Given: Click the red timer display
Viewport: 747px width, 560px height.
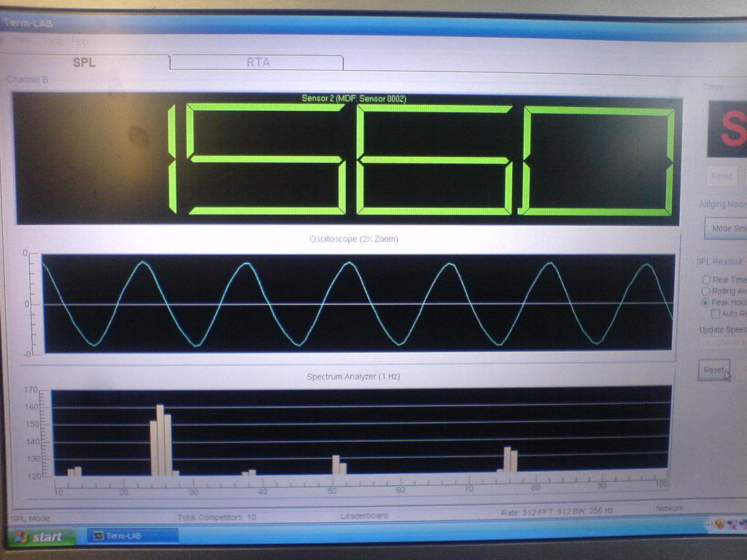Looking at the screenshot, I should pos(728,129).
